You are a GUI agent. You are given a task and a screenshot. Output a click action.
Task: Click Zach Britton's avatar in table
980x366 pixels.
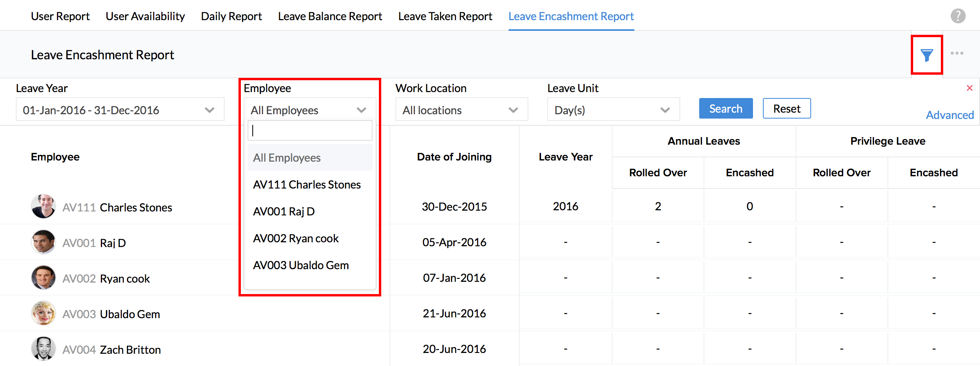pos(43,349)
